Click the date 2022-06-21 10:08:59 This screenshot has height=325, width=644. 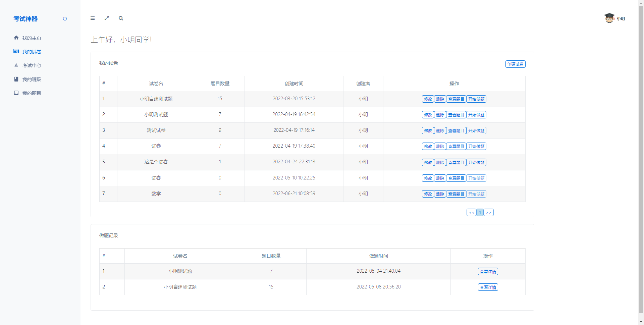pyautogui.click(x=294, y=194)
